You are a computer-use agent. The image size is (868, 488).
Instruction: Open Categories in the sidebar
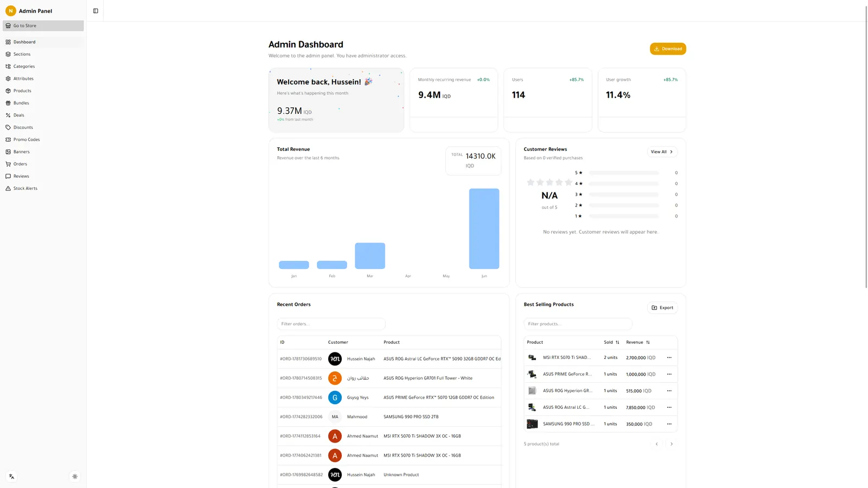tap(43, 66)
